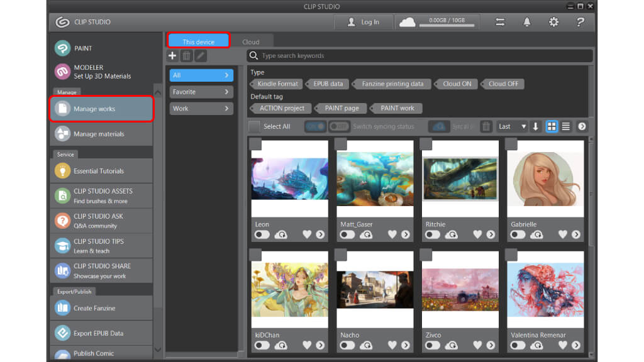Click the trash icon beside the Last dropdown
The height and width of the screenshot is (362, 644).
[x=486, y=126]
